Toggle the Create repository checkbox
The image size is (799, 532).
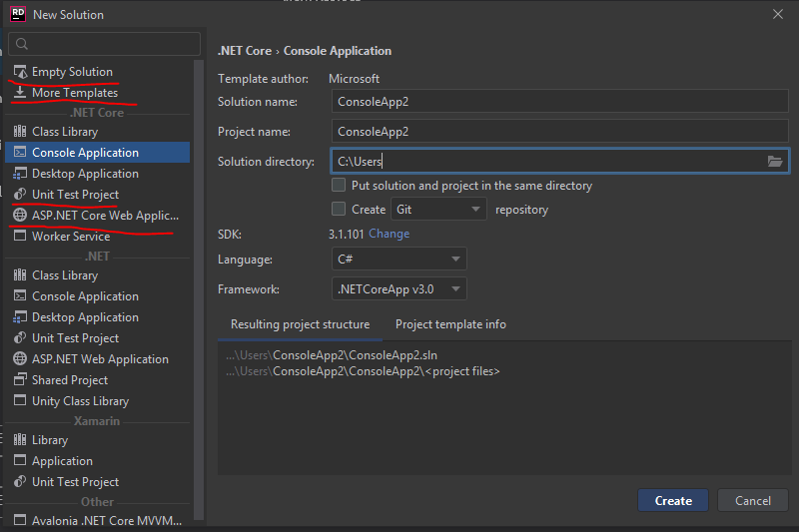(339, 210)
